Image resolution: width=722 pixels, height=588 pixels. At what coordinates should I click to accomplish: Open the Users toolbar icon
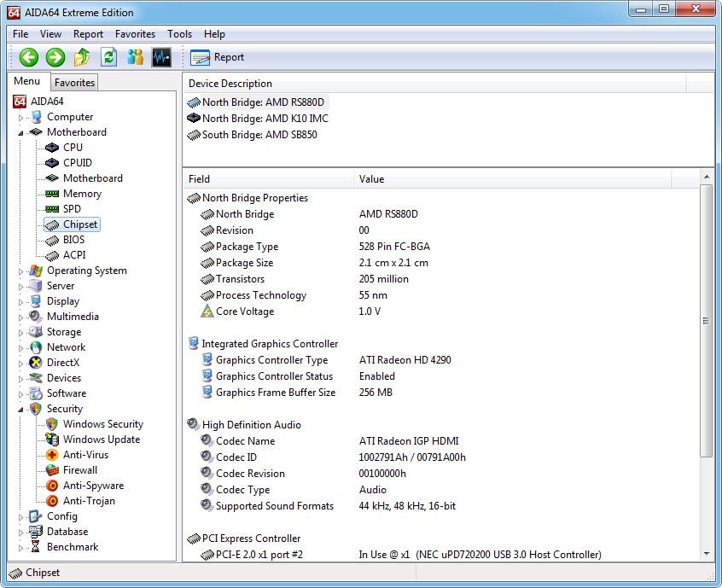[x=136, y=57]
